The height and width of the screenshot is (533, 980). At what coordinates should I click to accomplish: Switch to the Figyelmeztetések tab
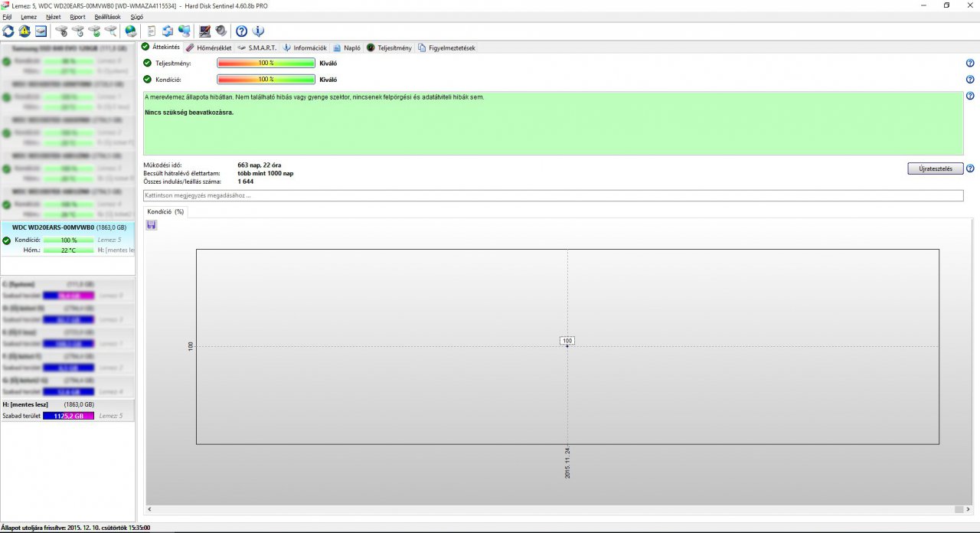[446, 47]
